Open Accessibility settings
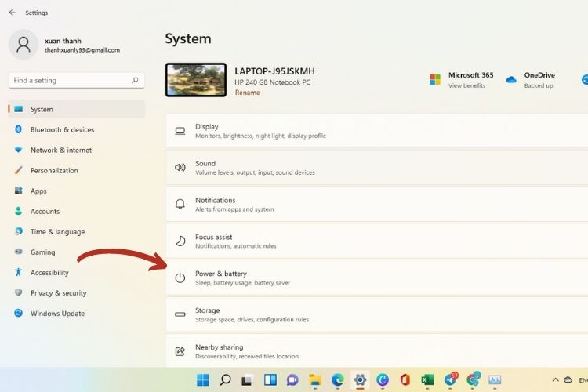The height and width of the screenshot is (392, 588). [77, 273]
